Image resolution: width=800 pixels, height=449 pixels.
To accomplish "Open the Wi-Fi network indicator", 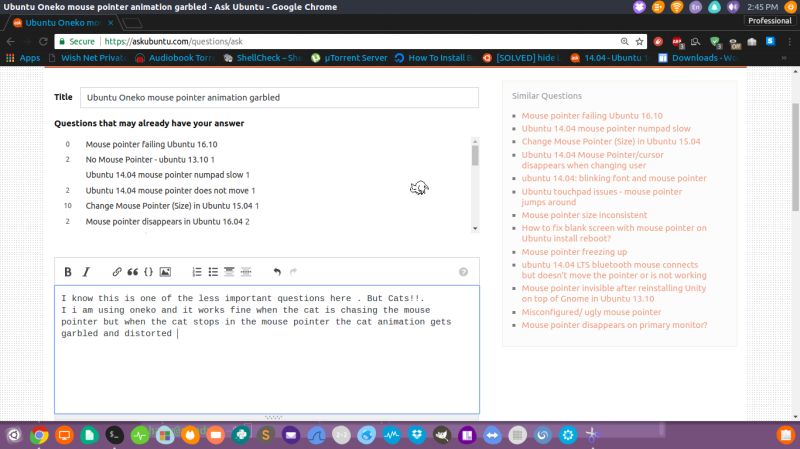I will (x=677, y=7).
